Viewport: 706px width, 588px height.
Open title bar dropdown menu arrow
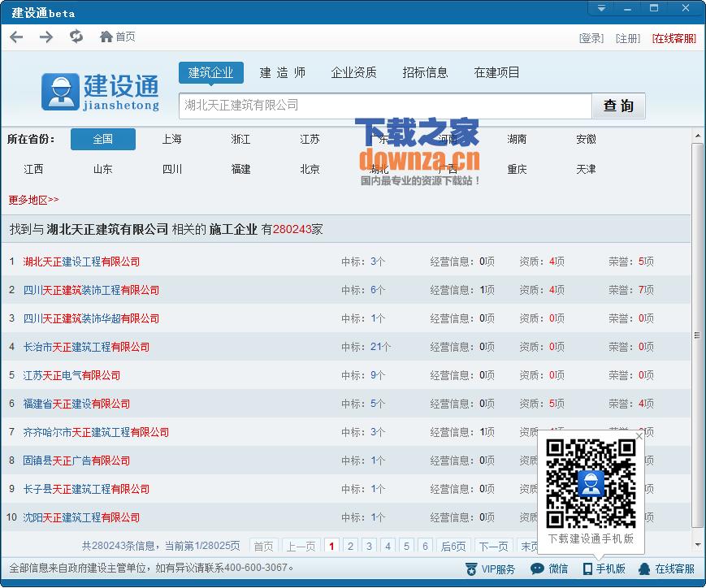click(601, 9)
